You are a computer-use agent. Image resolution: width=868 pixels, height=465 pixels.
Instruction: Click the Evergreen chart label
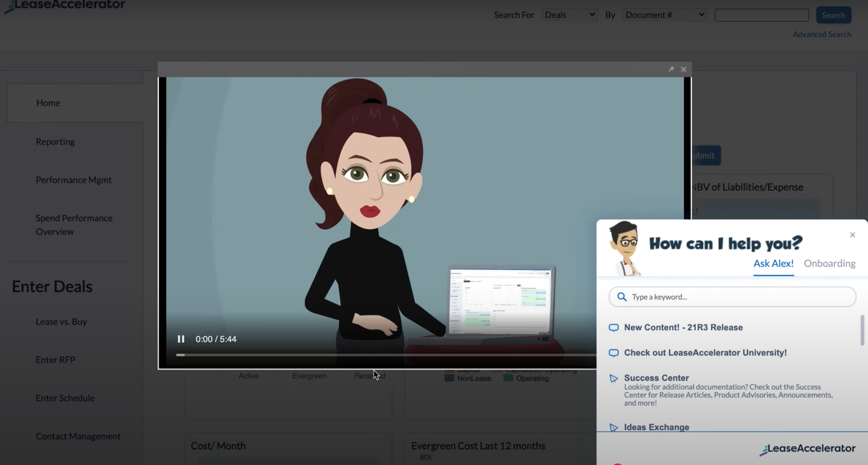pos(309,376)
